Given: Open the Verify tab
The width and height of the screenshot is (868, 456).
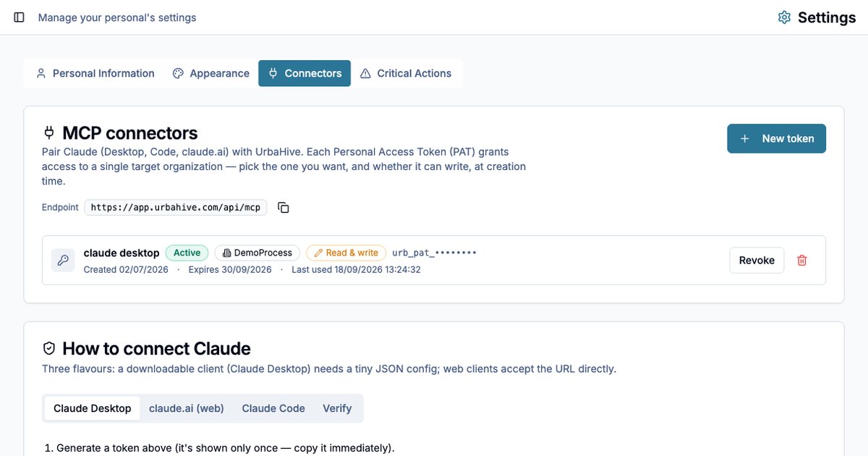Looking at the screenshot, I should [337, 408].
